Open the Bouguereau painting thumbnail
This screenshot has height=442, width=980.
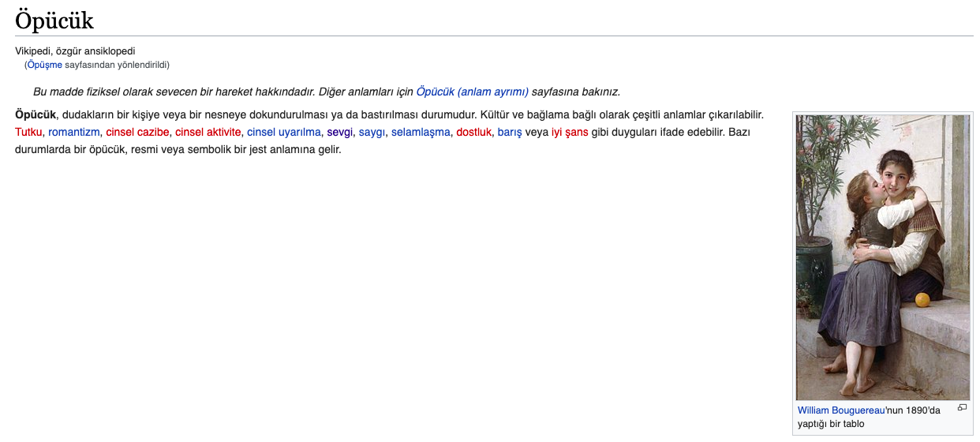tap(883, 257)
